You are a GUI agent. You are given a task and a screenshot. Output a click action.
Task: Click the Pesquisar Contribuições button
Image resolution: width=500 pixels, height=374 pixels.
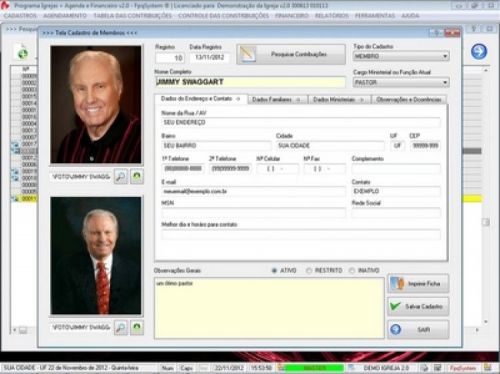[x=291, y=54]
